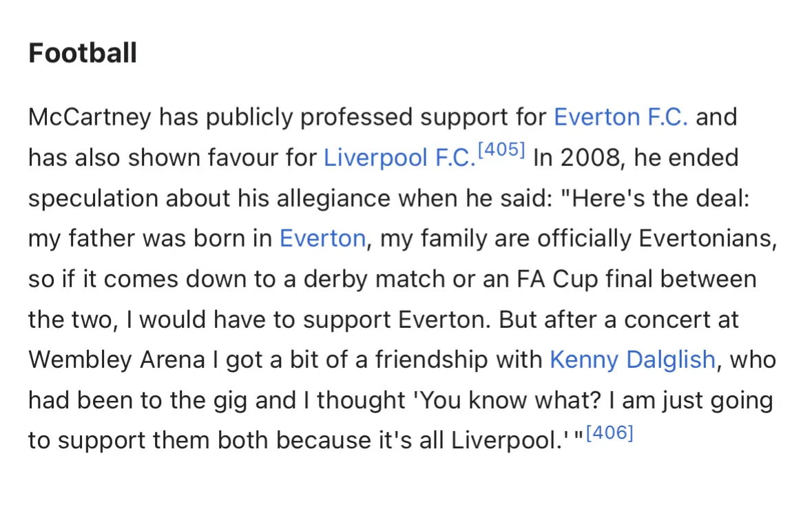Click the word "allegiance"
This screenshot has height=509, width=812.
click(x=329, y=198)
